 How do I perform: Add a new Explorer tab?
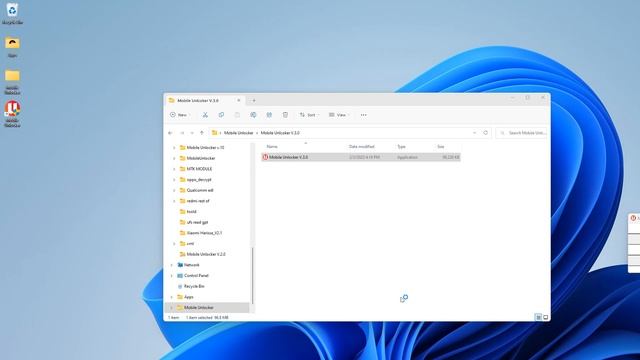tap(254, 100)
